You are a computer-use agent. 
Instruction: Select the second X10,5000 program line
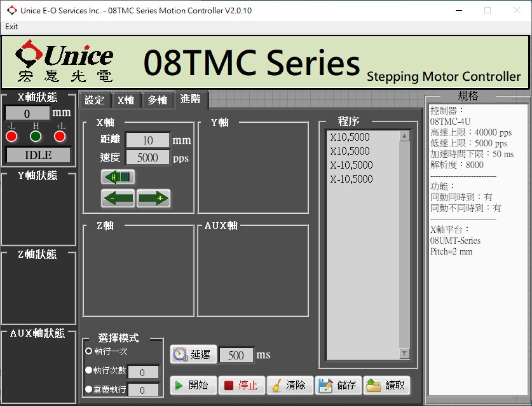tap(350, 151)
